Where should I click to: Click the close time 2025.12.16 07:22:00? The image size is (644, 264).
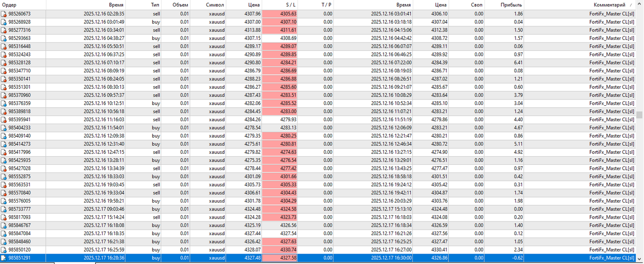pos(391,62)
